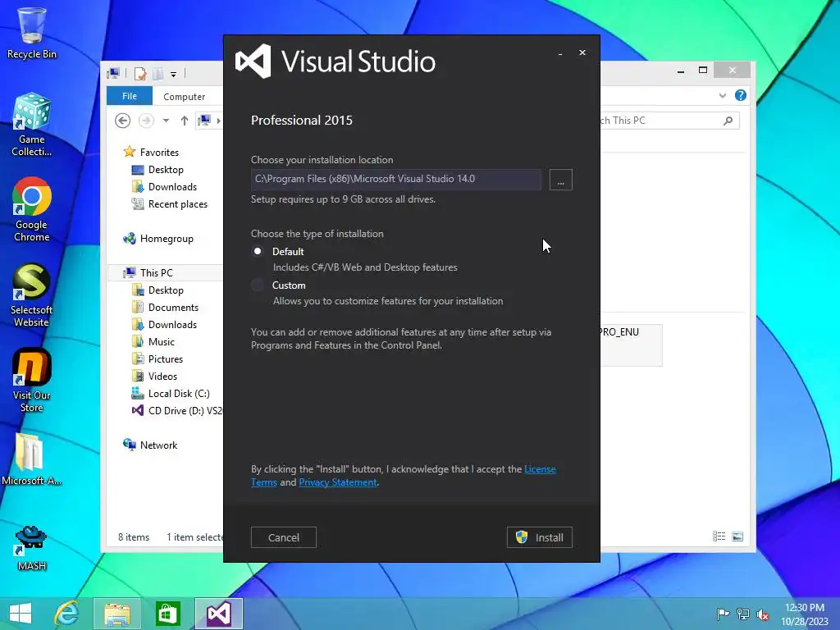Screen dimensions: 840x630
Task: Click the network tray icon
Action: (743, 614)
